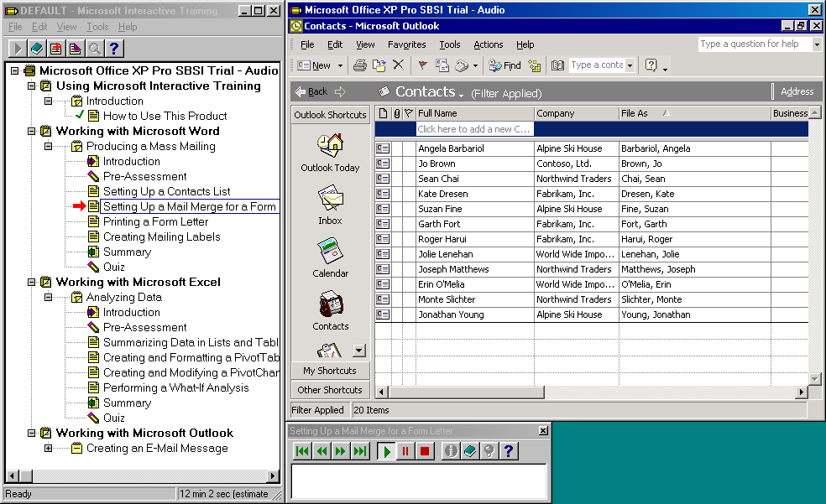Click the search magnifier icon in Training toolbar
The image size is (826, 504).
(95, 49)
